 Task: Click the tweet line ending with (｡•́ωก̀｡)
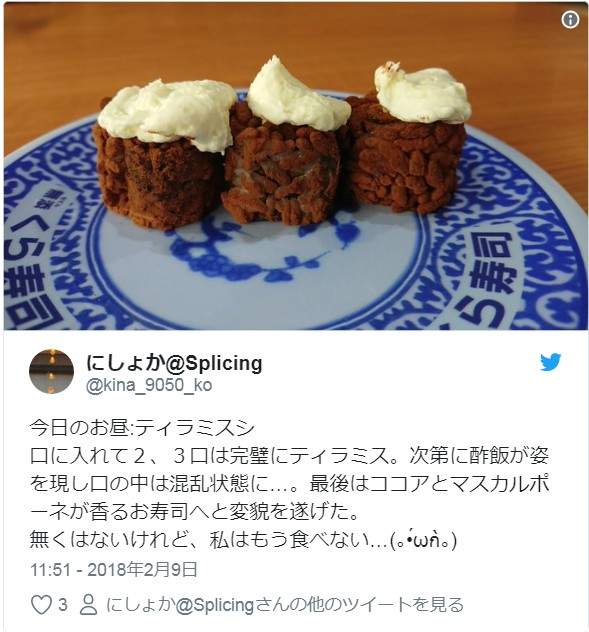pyautogui.click(x=243, y=540)
